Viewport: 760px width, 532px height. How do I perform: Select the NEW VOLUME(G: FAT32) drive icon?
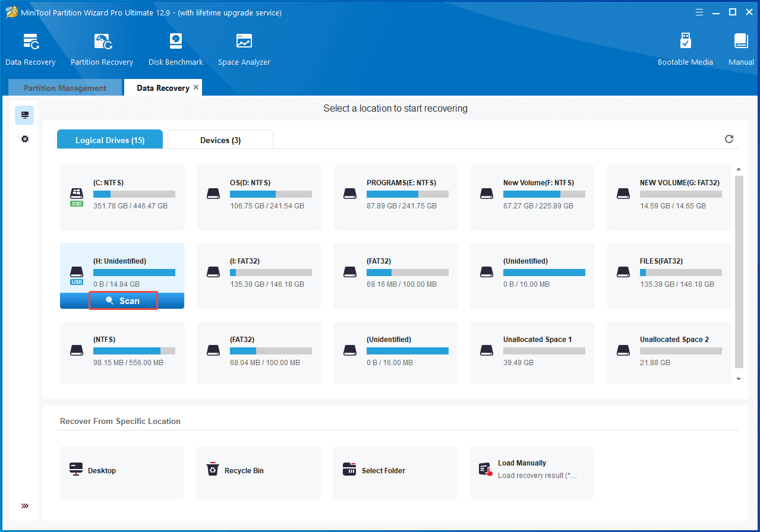[x=623, y=194]
